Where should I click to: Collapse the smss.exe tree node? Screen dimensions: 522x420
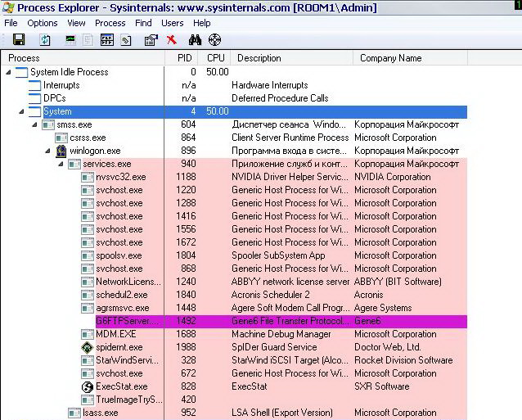[x=34, y=124]
